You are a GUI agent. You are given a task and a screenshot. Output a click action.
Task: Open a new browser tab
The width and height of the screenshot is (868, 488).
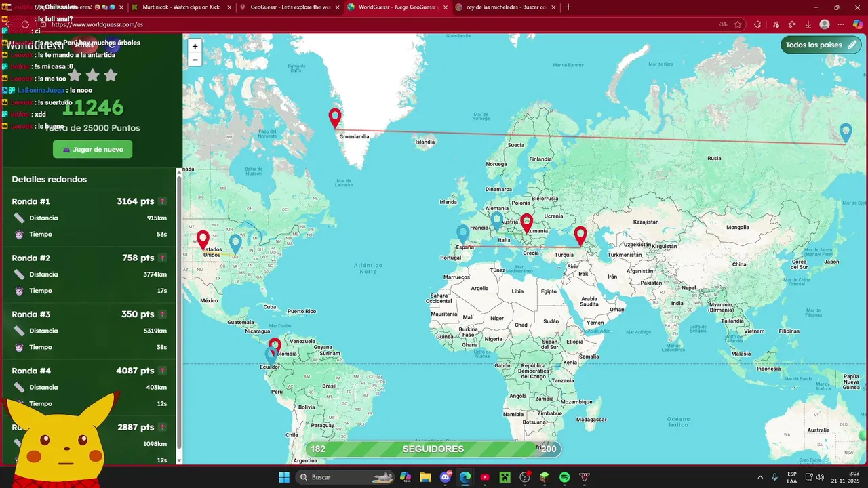click(568, 7)
